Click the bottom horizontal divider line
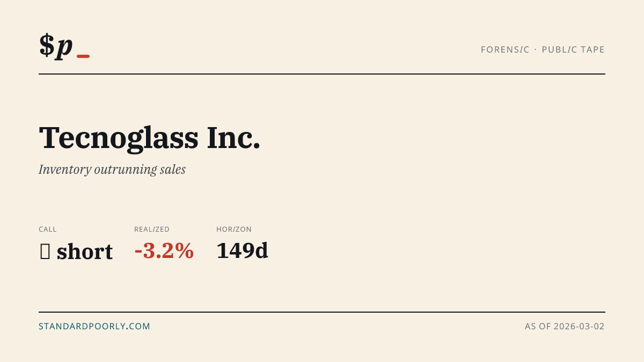 [322, 312]
